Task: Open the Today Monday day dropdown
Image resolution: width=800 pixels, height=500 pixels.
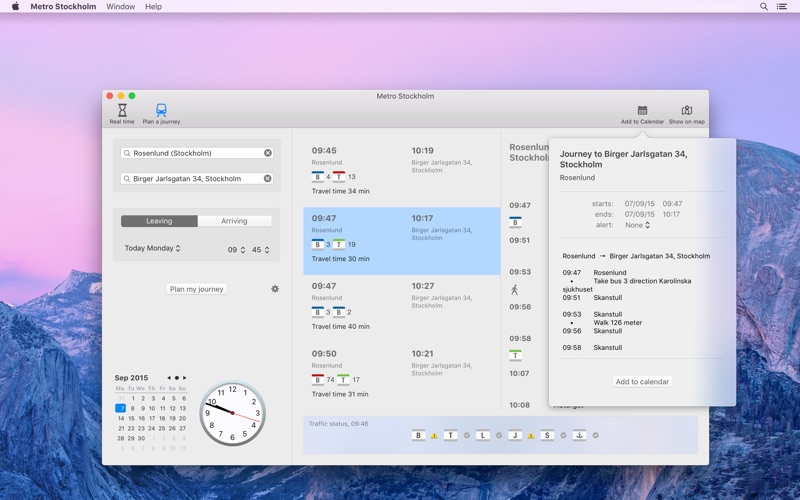Action: point(153,248)
